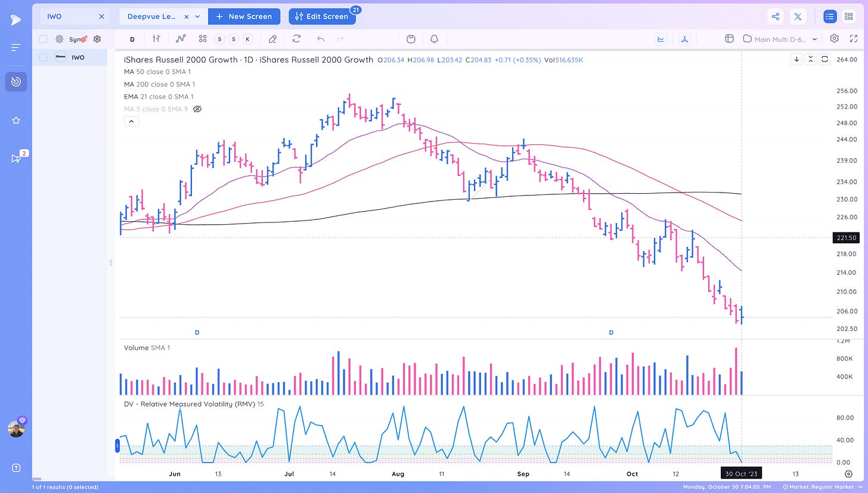Click the EMA 21 indicator legend
868x493 pixels.
click(159, 97)
